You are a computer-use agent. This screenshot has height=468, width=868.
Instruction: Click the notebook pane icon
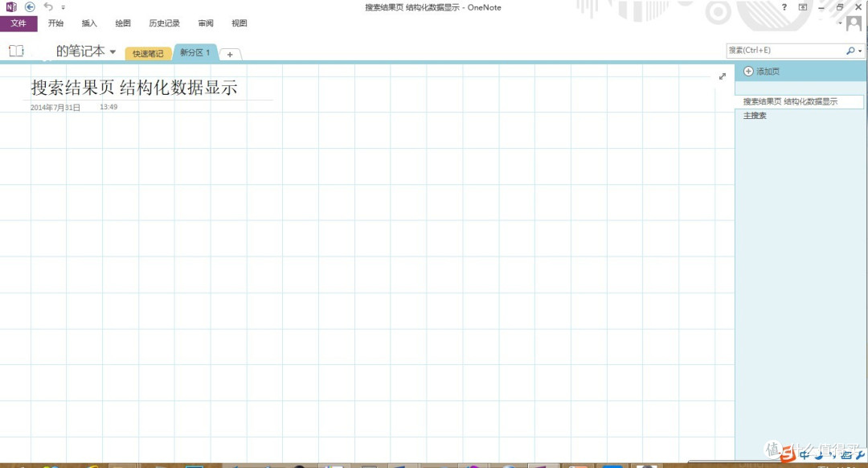point(16,51)
